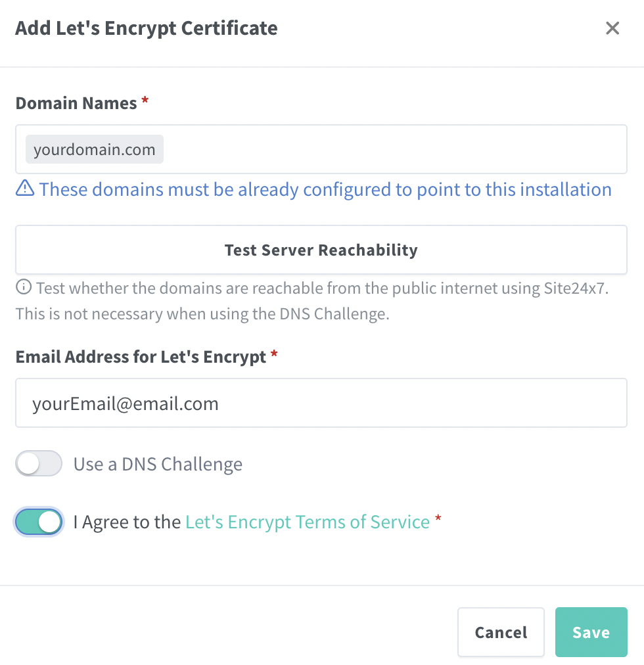Enable the Use a DNS Challenge switch
644x665 pixels.
[39, 463]
